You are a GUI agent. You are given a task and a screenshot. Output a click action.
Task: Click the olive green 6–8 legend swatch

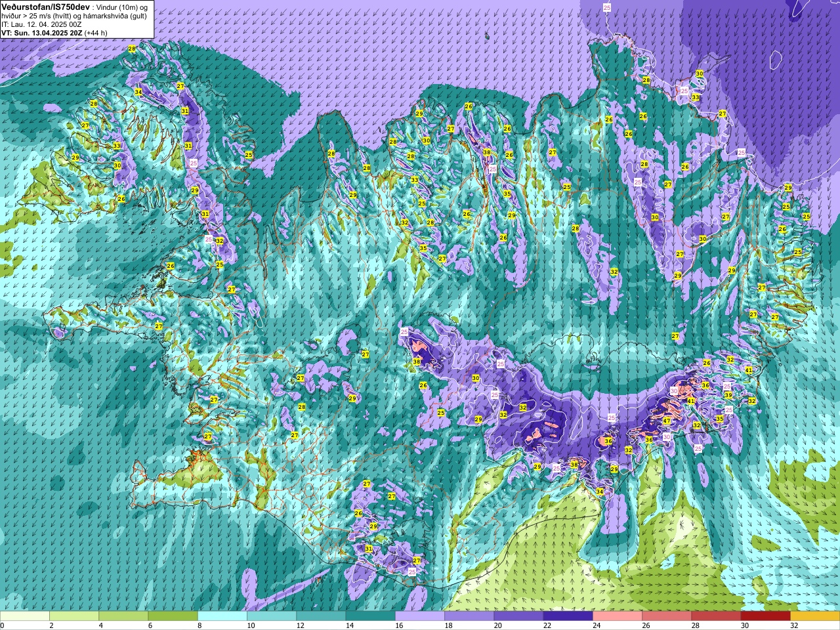(x=173, y=616)
